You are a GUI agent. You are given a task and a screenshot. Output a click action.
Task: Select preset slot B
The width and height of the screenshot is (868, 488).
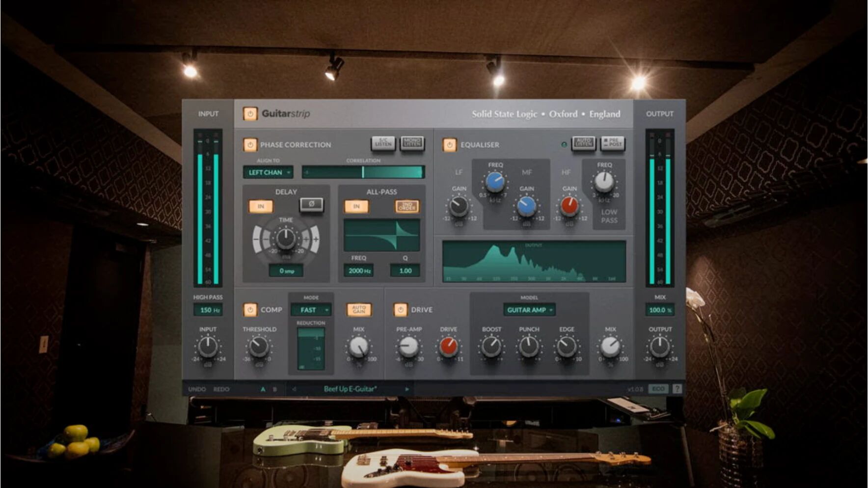click(274, 389)
